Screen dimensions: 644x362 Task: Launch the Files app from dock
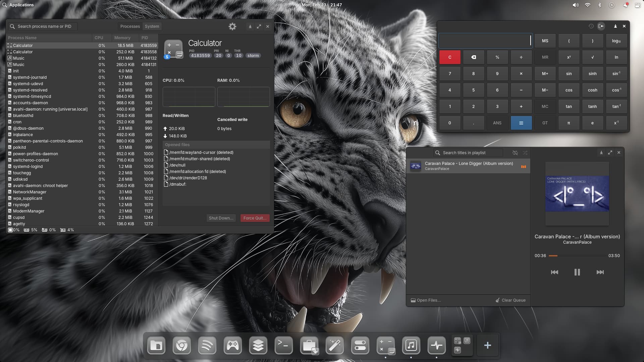156,346
